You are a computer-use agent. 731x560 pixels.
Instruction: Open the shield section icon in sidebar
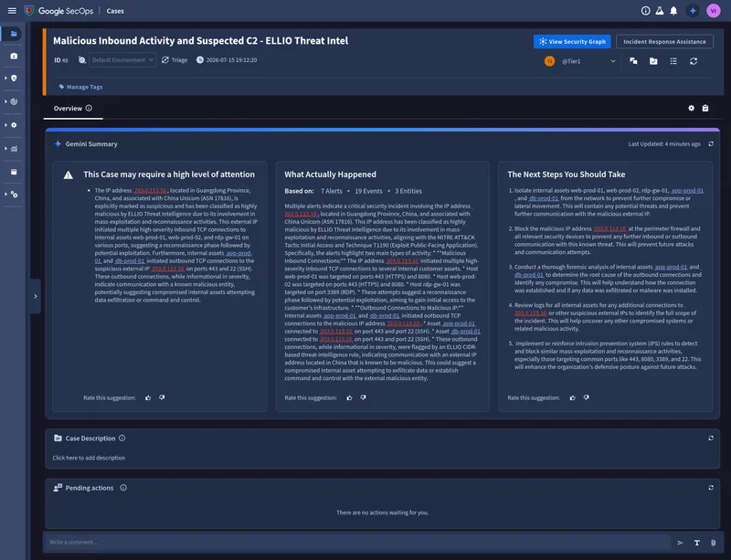pos(14,78)
